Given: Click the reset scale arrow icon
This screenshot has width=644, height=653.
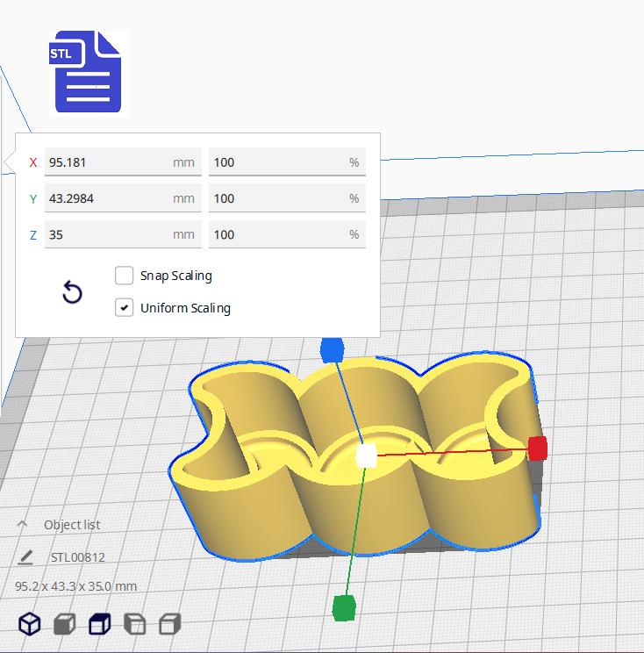Looking at the screenshot, I should [73, 292].
